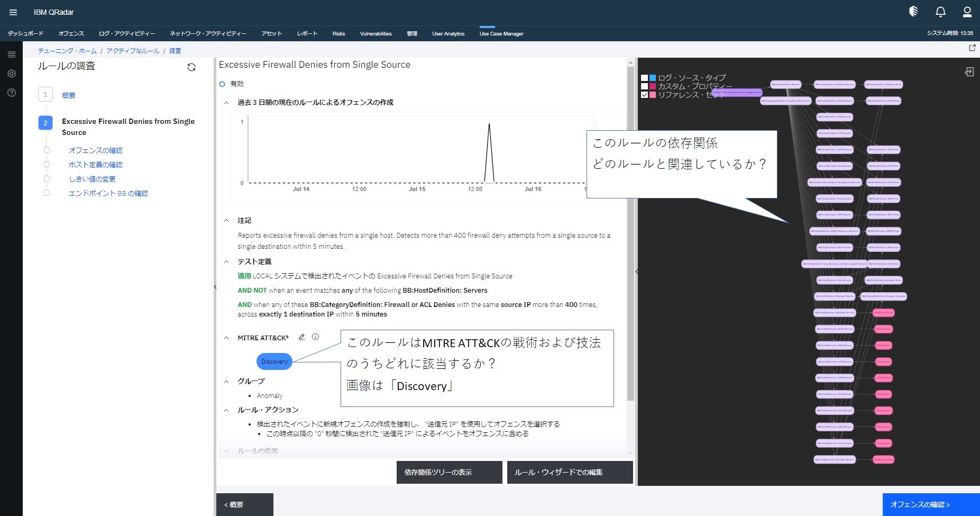The height and width of the screenshot is (516, 980).
Task: Click step number 2 badge
Action: [45, 123]
